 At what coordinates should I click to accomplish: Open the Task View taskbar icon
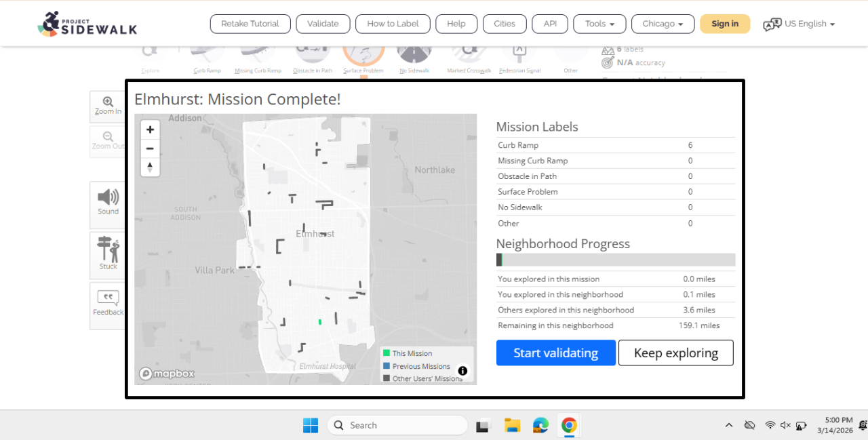tap(483, 426)
